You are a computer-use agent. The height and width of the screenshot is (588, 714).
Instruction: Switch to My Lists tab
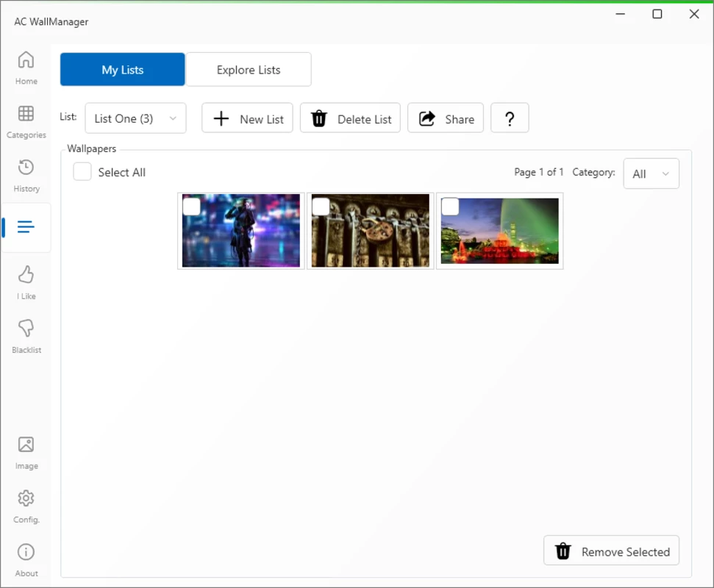(123, 70)
